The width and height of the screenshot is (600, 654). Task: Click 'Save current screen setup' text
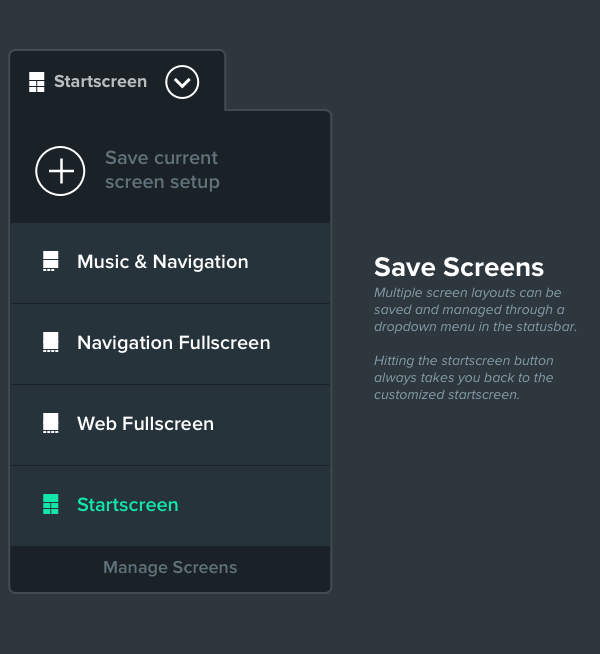pos(162,170)
